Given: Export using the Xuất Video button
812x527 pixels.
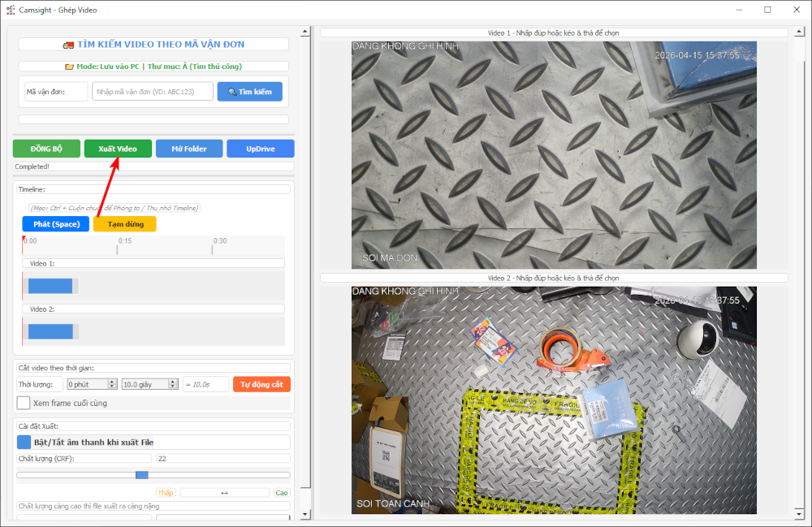Looking at the screenshot, I should tap(118, 149).
